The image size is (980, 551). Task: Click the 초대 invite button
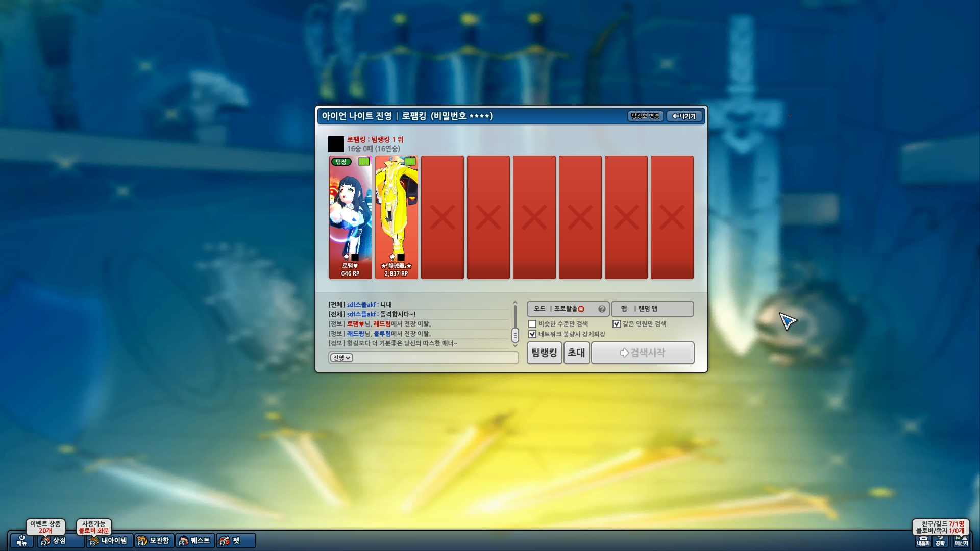click(576, 353)
